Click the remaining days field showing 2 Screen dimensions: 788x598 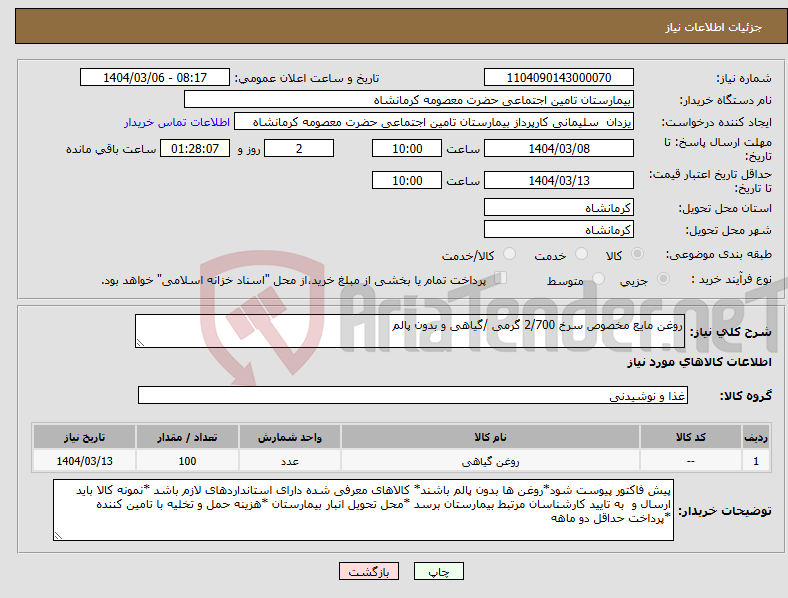[299, 148]
